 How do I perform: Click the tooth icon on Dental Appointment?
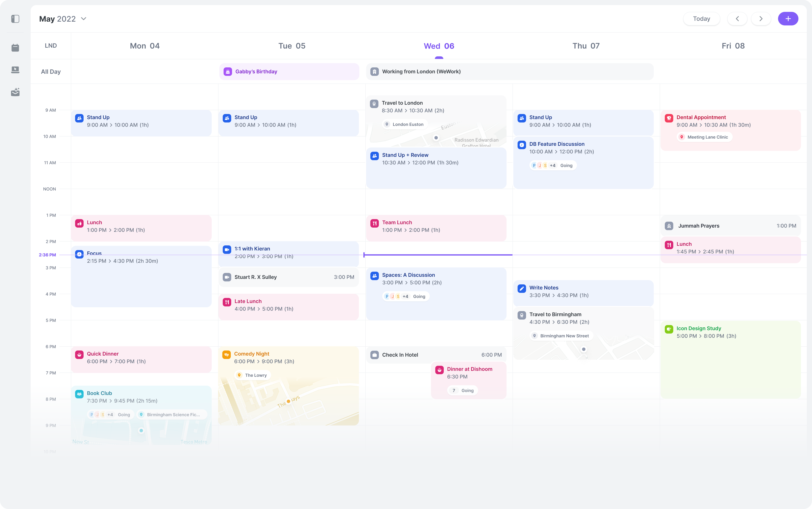pyautogui.click(x=669, y=118)
